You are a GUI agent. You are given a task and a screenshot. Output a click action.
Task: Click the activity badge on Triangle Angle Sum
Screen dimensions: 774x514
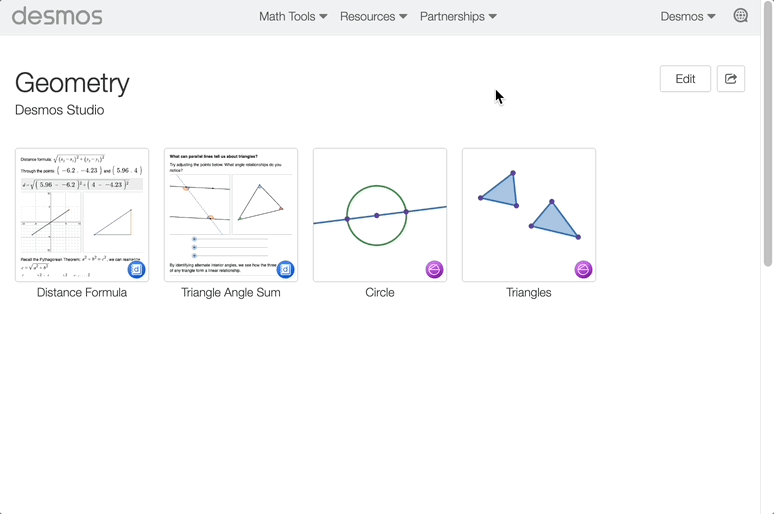pyautogui.click(x=285, y=270)
